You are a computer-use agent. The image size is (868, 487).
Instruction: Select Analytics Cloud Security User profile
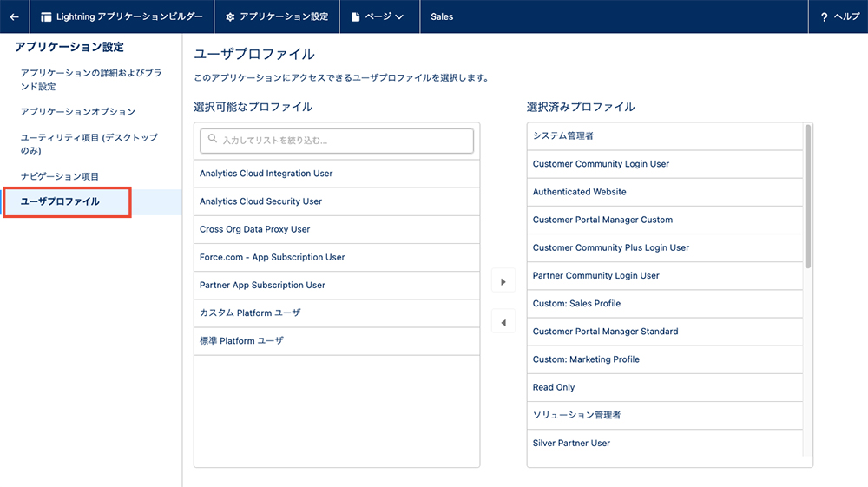coord(337,201)
